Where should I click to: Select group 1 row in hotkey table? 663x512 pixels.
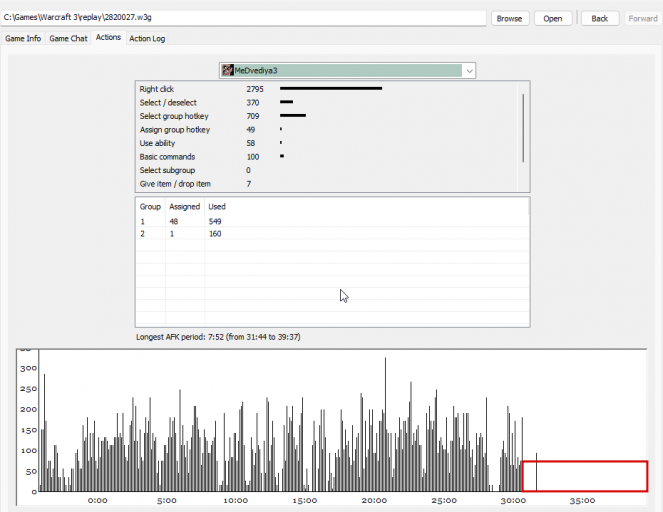332,222
